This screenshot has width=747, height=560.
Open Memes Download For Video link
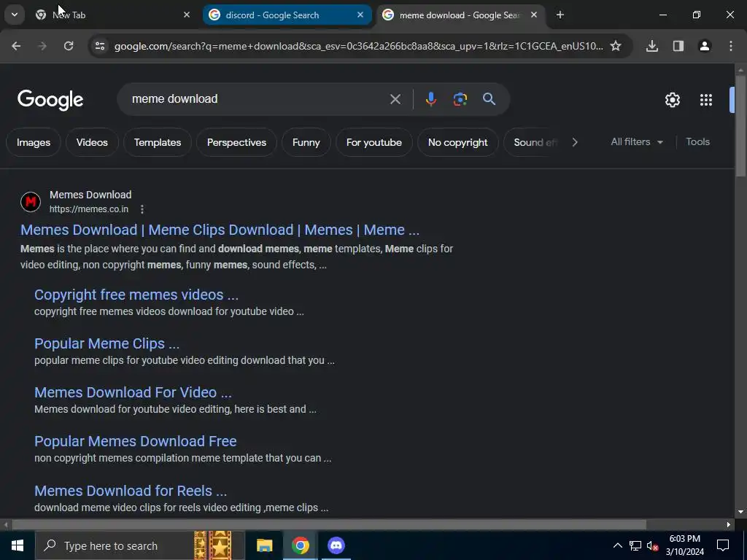[133, 392]
